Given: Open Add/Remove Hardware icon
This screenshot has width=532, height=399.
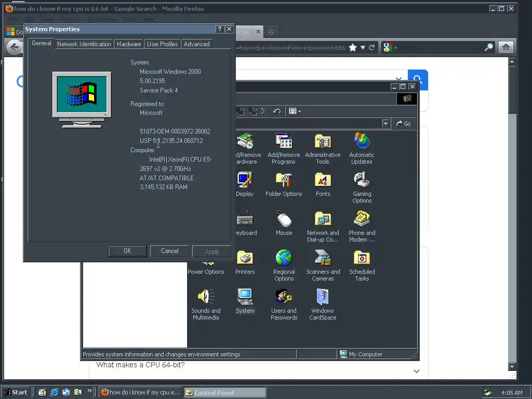Looking at the screenshot, I should click(x=248, y=149).
